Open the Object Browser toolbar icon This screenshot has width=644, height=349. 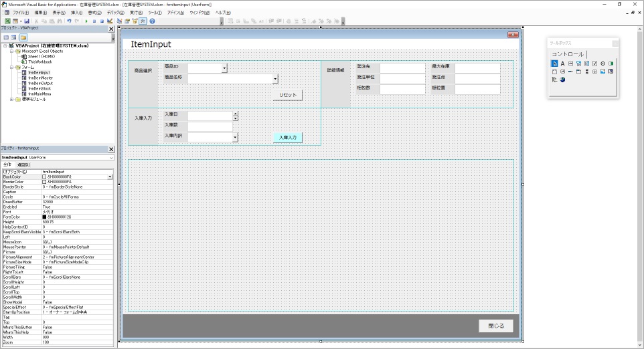(x=135, y=21)
